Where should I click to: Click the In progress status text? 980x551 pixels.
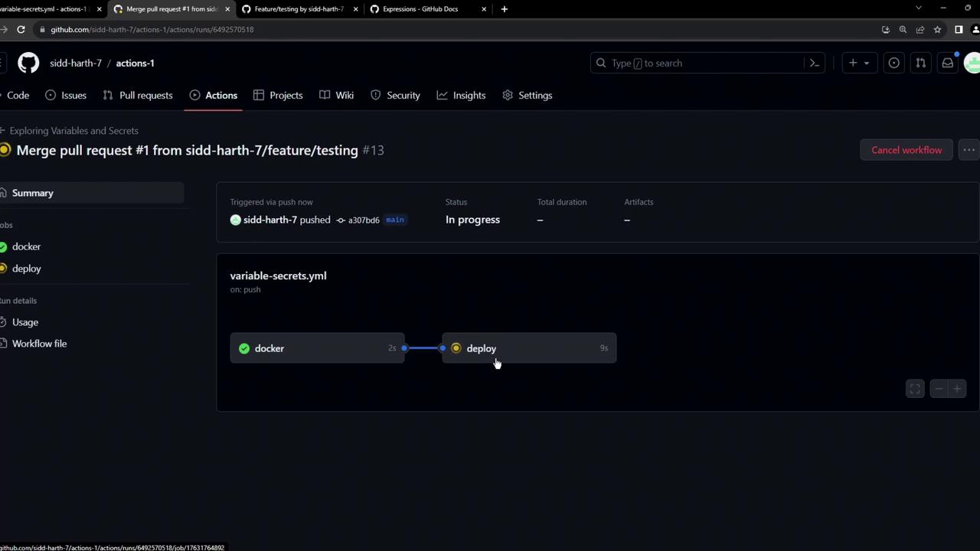[x=472, y=220]
